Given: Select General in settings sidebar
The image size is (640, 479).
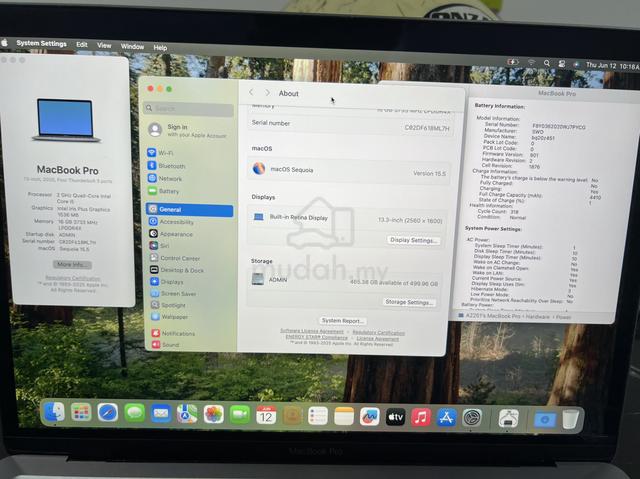Looking at the screenshot, I should 189,209.
